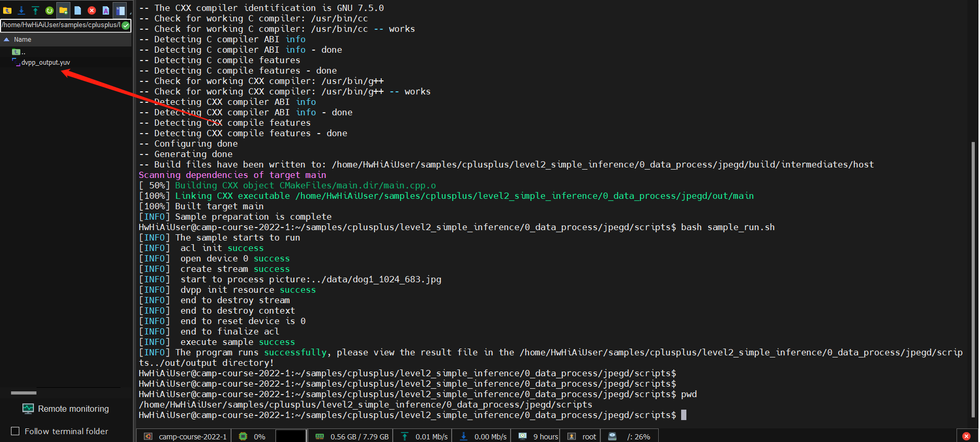Click the 'Generating done' line

(186, 154)
